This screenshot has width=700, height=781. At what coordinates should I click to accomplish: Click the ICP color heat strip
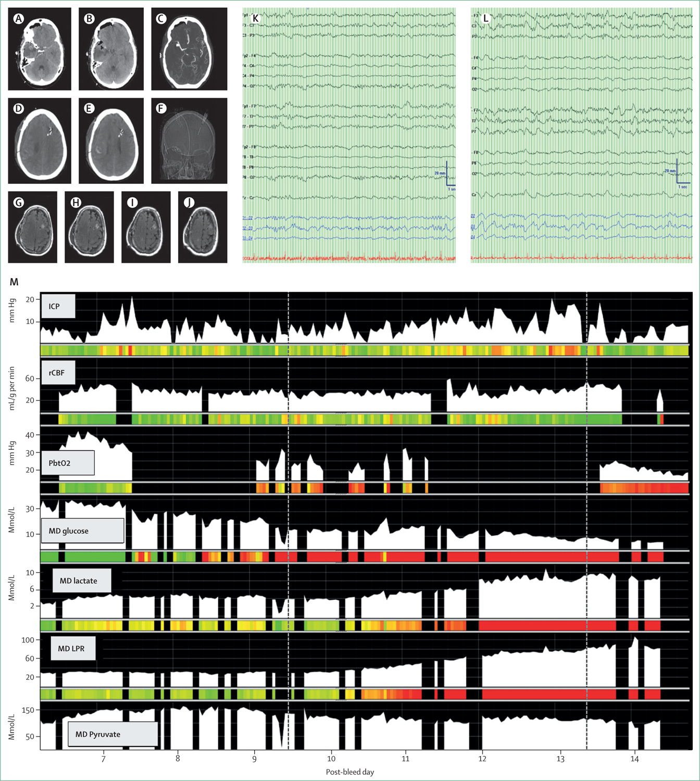[x=365, y=350]
